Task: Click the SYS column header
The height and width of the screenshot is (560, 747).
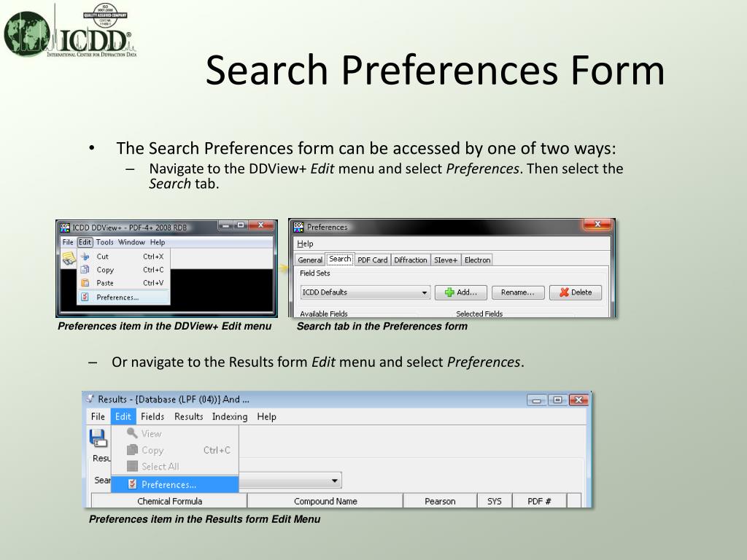Action: (x=495, y=501)
